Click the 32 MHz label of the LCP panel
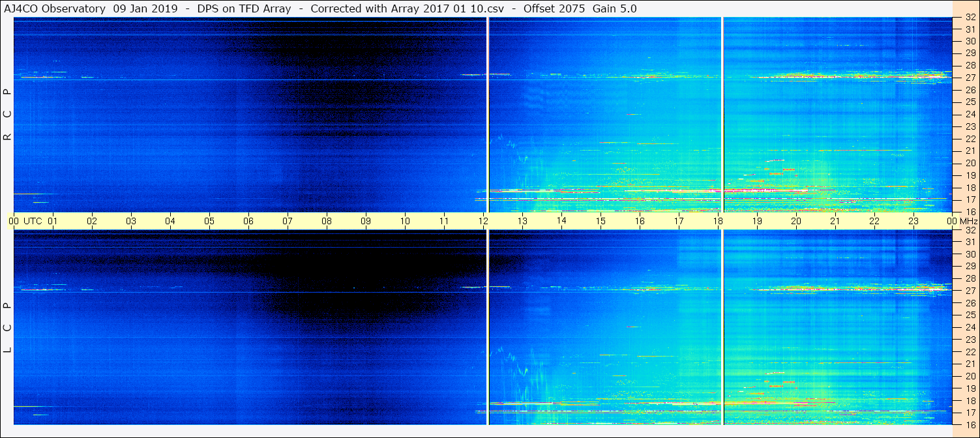 coord(970,230)
